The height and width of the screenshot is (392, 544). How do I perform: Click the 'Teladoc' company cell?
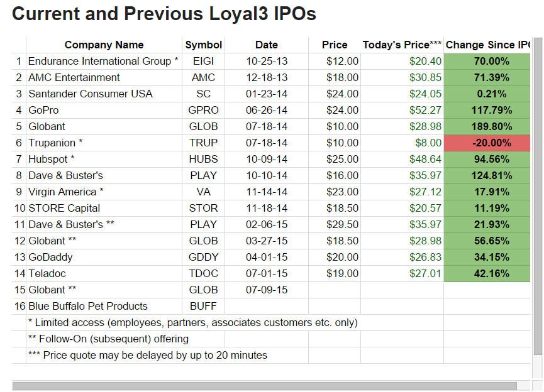(x=104, y=273)
